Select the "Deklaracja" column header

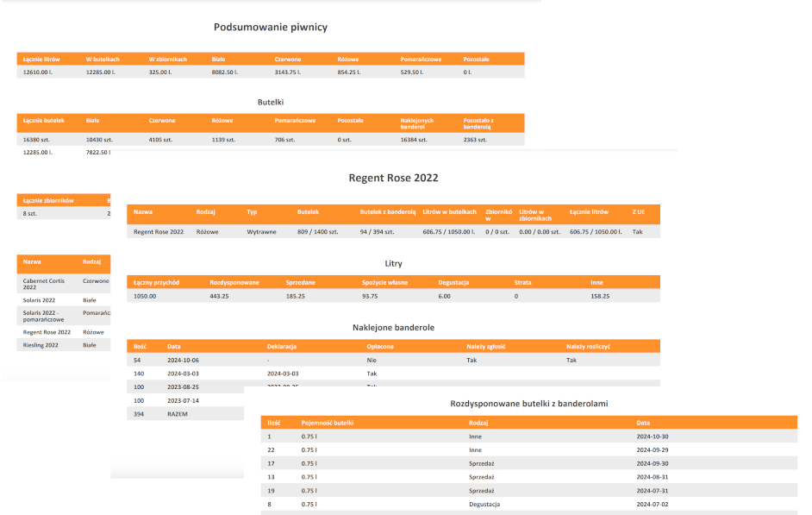coord(283,346)
